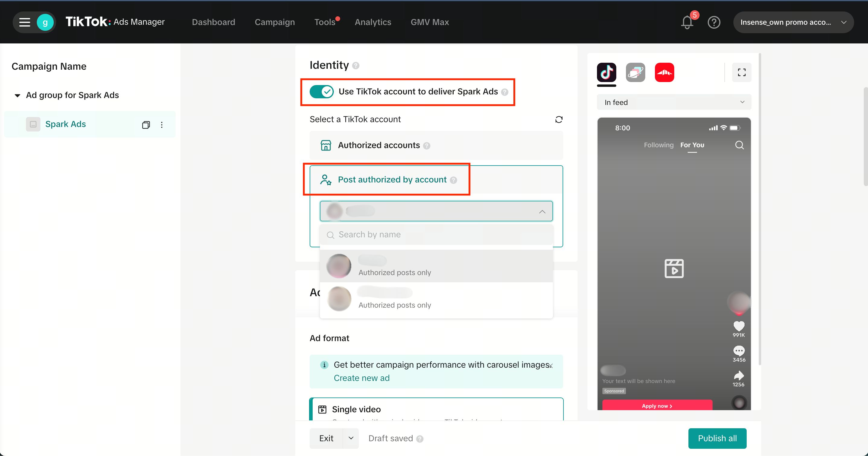
Task: Click the Exit button
Action: (x=326, y=438)
